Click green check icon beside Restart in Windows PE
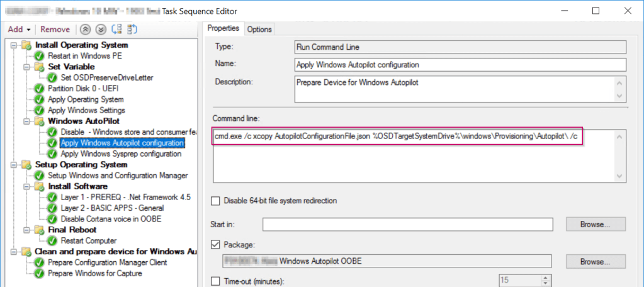The height and width of the screenshot is (287, 644). coord(40,56)
